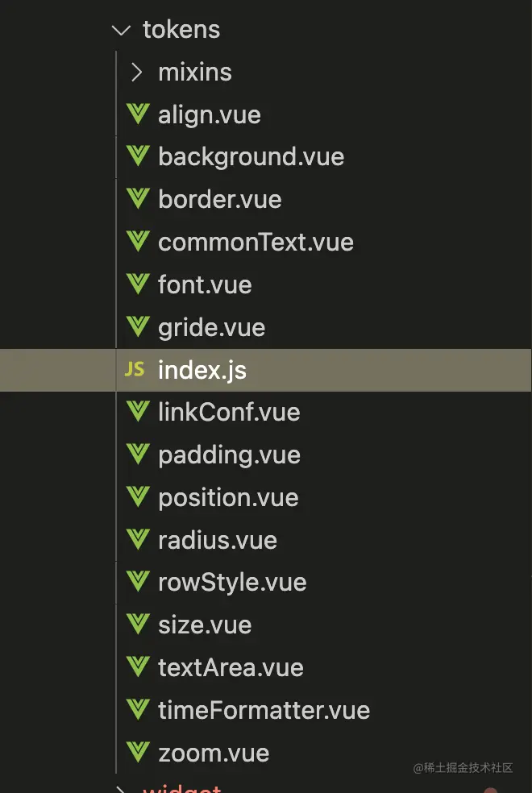Viewport: 532px width, 793px height.
Task: Select the padding.vue file
Action: (x=229, y=455)
